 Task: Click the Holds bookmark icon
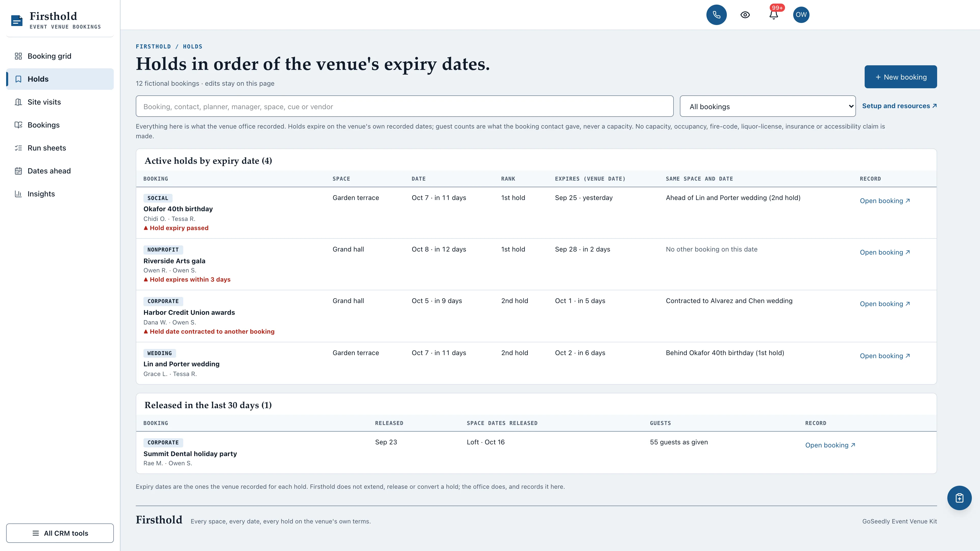pos(18,79)
